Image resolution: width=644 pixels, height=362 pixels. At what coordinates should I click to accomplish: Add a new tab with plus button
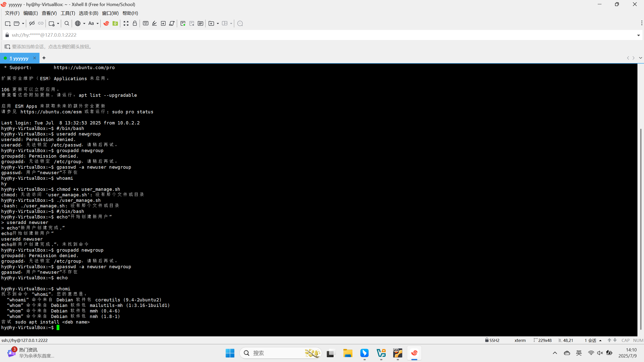click(x=44, y=58)
